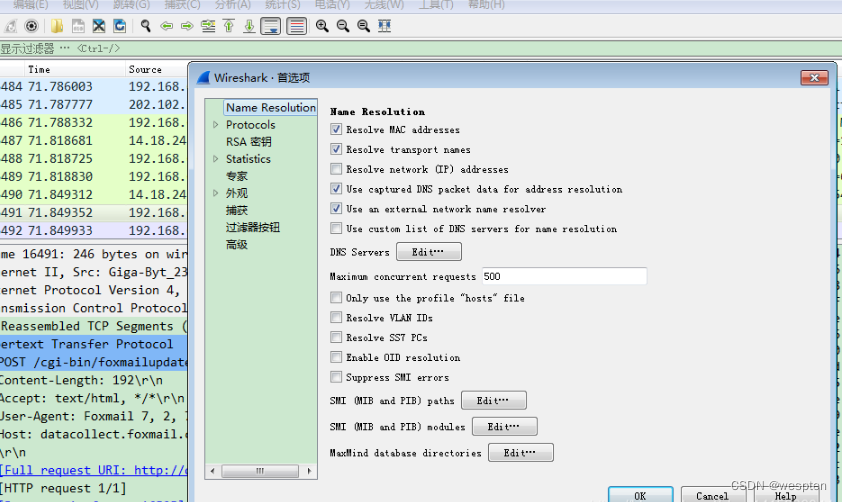Zoom in the main window text
This screenshot has width=842, height=502.
(322, 26)
